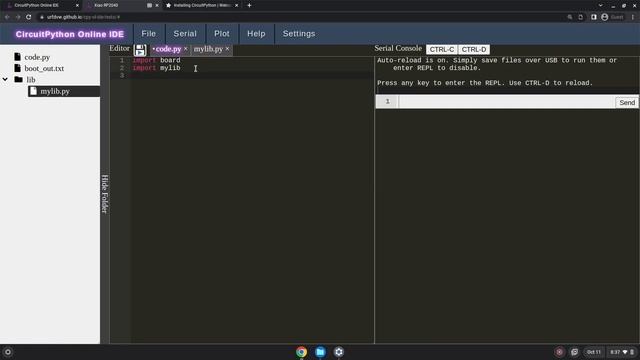The height and width of the screenshot is (360, 640).
Task: Open boot_out.txt in the folder tree
Action: 44,69
